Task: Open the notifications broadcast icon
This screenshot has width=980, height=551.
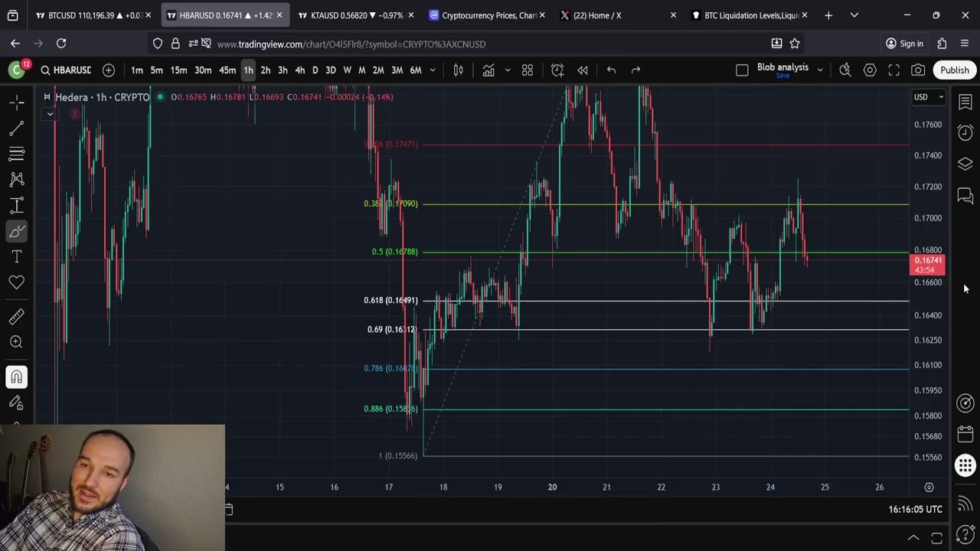Action: pos(965,503)
